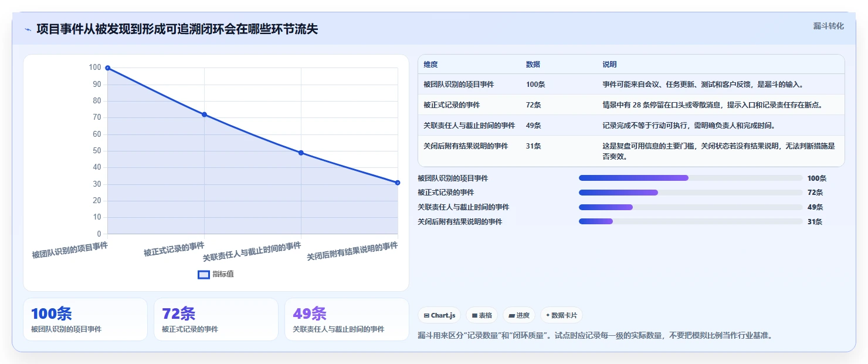Image resolution: width=868 pixels, height=364 pixels.
Task: Click the 31条 progress bar
Action: (690, 222)
